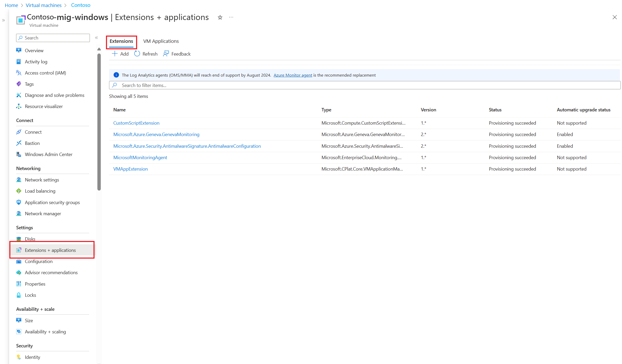Screen dimensions: 622x364
Task: Open the Tags sidebar item
Action: click(29, 84)
